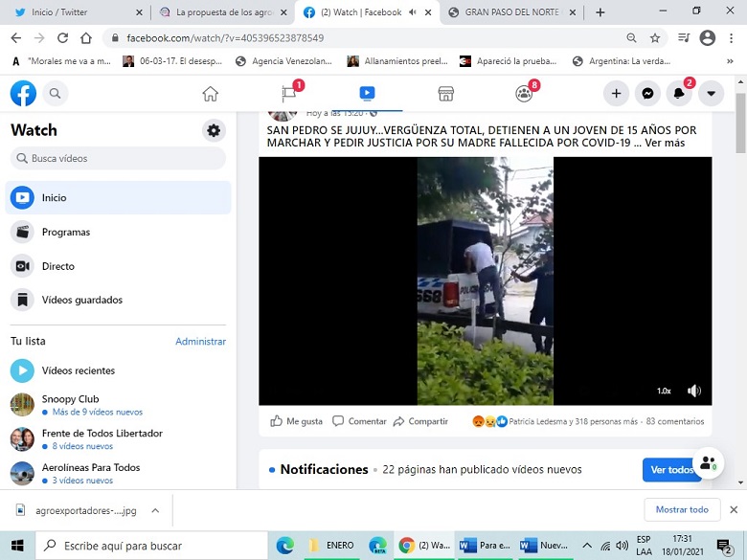Image resolution: width=747 pixels, height=560 pixels.
Task: Mute the video with speaker icon
Action: 694,391
